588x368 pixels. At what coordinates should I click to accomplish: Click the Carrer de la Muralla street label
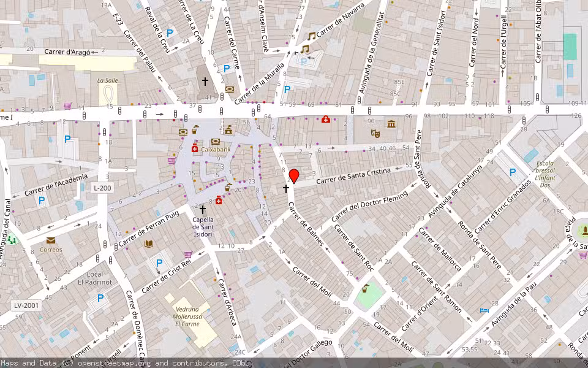(x=260, y=84)
